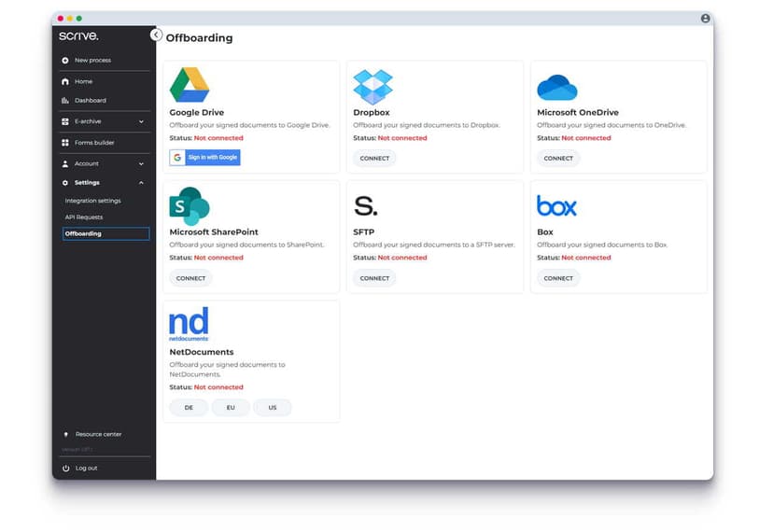This screenshot has height=532, width=773.
Task: Click Sign in with Google button
Action: click(x=204, y=158)
